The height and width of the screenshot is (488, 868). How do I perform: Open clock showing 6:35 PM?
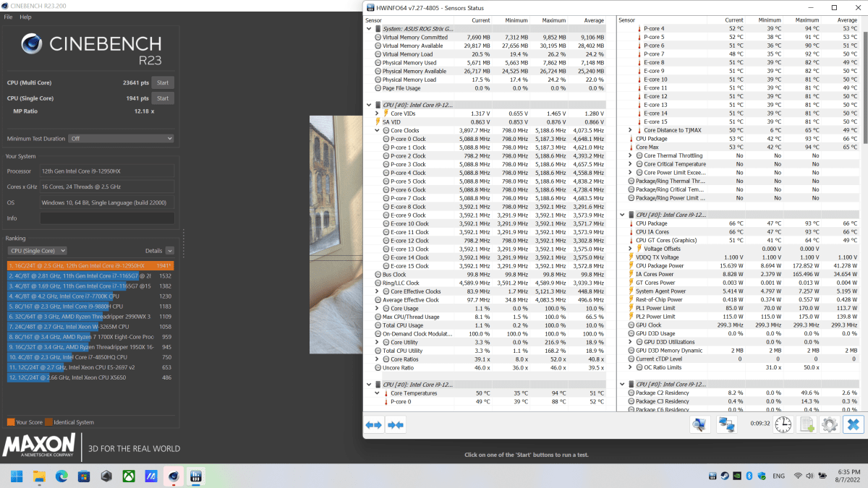click(848, 476)
